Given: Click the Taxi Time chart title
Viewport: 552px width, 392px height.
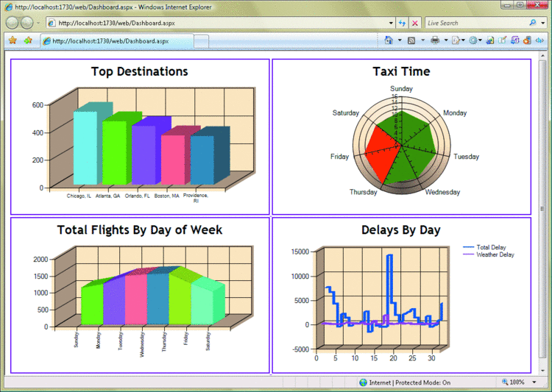Looking at the screenshot, I should [401, 71].
